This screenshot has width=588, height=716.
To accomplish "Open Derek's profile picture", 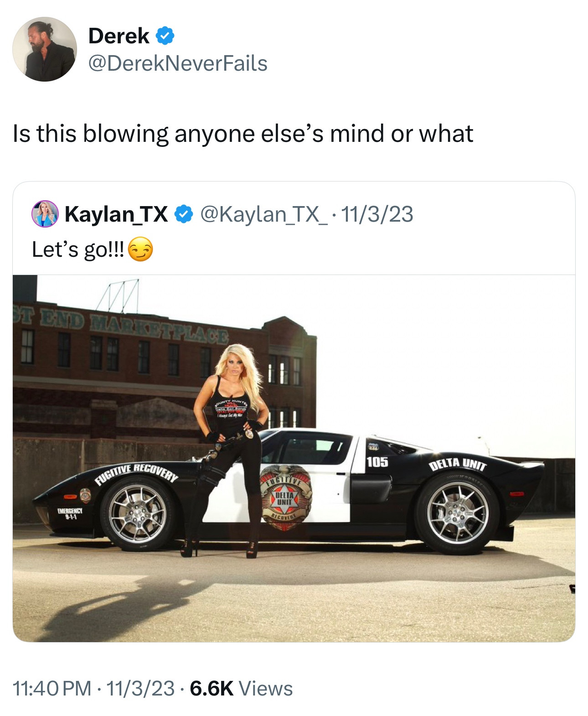I will coord(45,49).
